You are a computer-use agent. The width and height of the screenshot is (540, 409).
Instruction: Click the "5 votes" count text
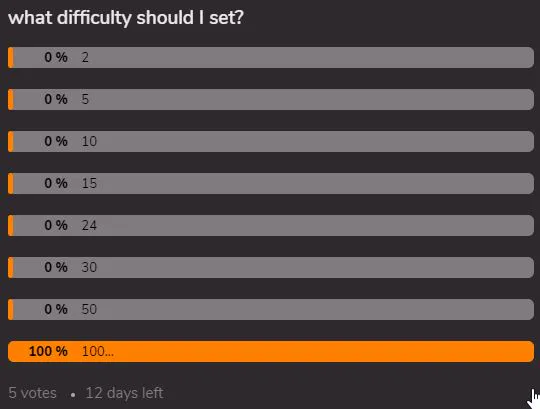coord(32,393)
